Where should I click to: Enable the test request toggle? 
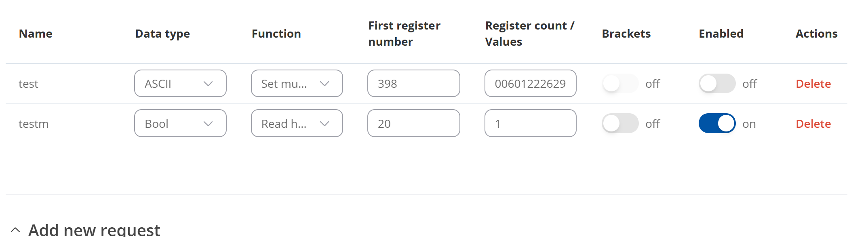coord(717,83)
